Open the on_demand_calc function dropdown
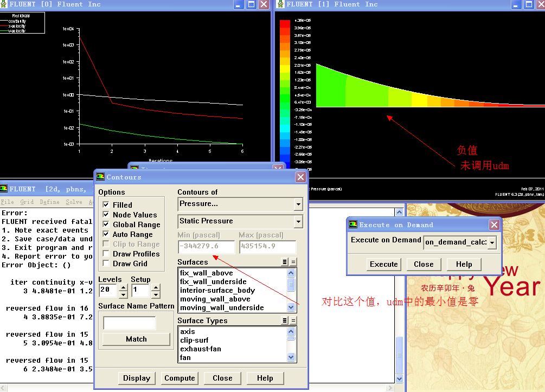The height and width of the screenshot is (392, 545). point(492,242)
